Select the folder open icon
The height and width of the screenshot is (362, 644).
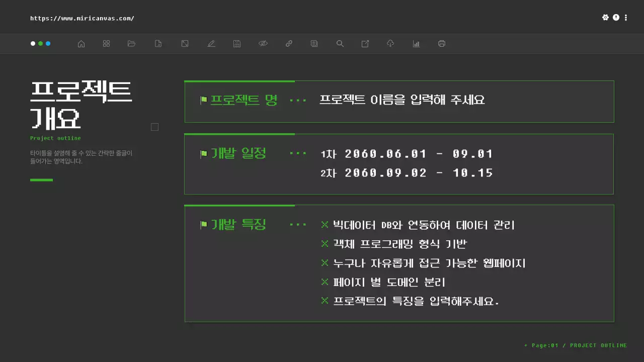click(131, 43)
